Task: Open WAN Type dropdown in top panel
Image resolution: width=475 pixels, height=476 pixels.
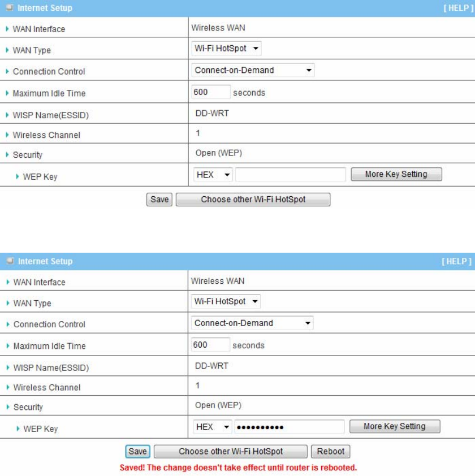Action: pos(226,48)
